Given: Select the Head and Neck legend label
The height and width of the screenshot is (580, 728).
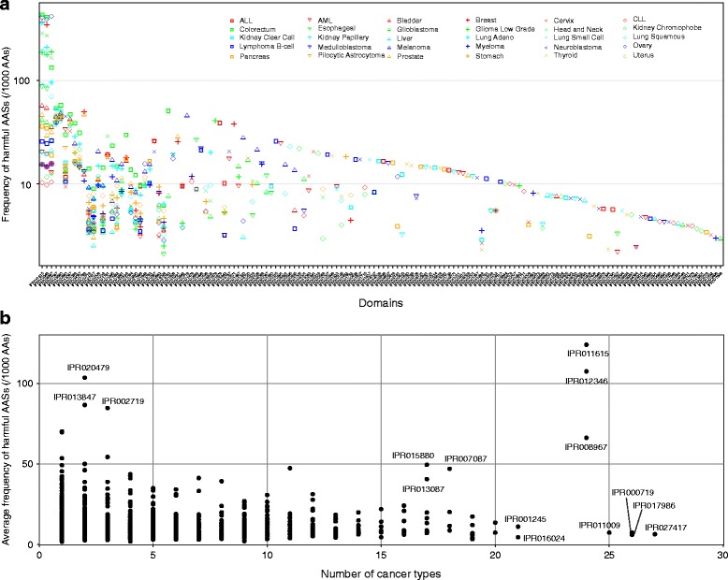Looking at the screenshot, I should coord(578,29).
